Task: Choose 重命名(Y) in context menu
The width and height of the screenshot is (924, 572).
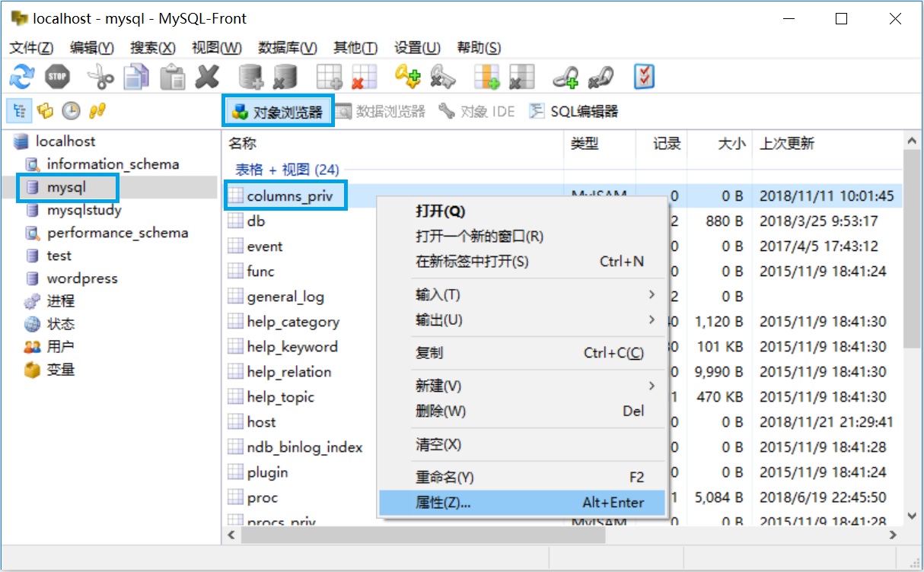Action: (x=521, y=477)
